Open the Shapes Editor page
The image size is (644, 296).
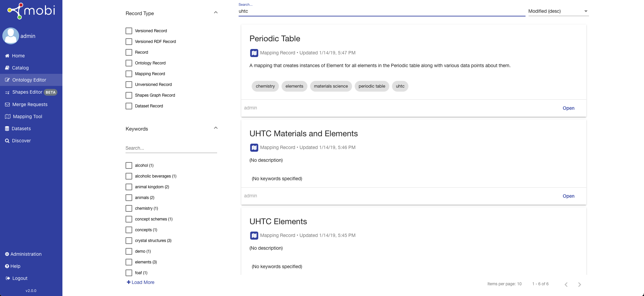(27, 92)
